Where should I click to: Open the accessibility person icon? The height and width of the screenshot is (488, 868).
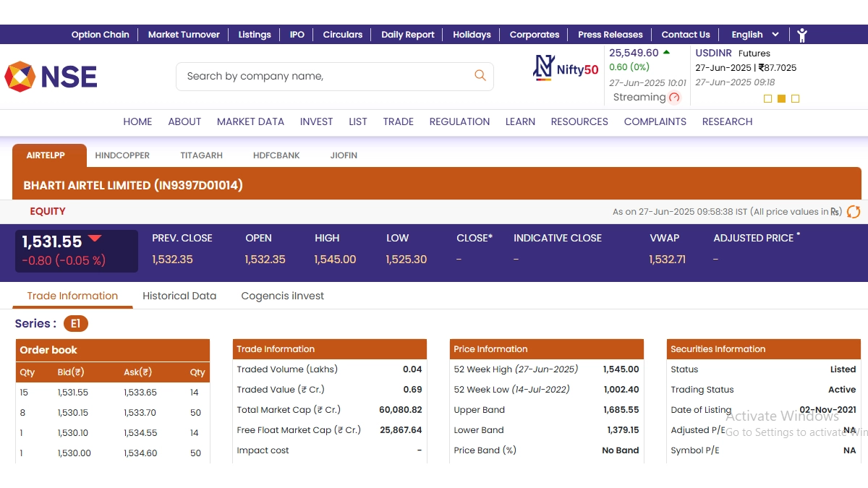pyautogui.click(x=801, y=35)
